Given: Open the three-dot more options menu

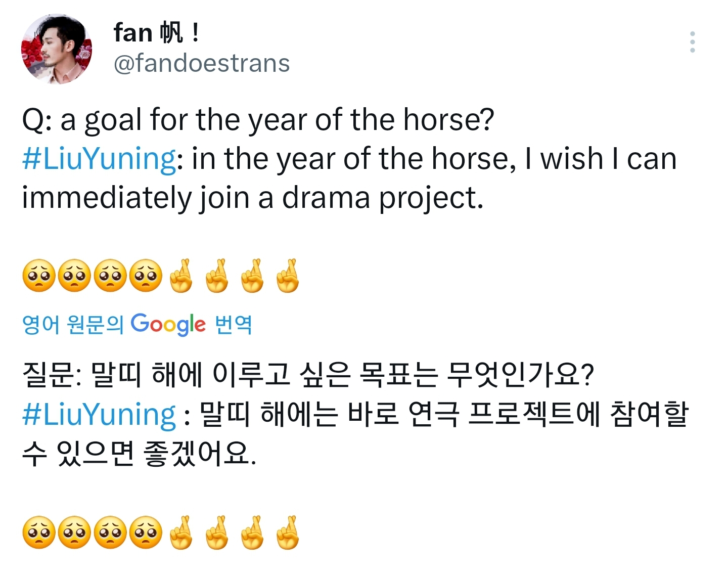Looking at the screenshot, I should tap(692, 42).
